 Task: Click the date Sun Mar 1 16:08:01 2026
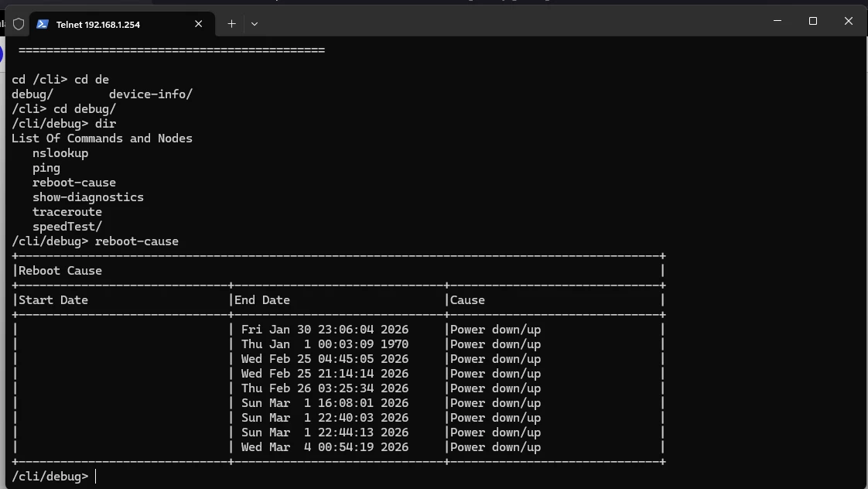[324, 402]
